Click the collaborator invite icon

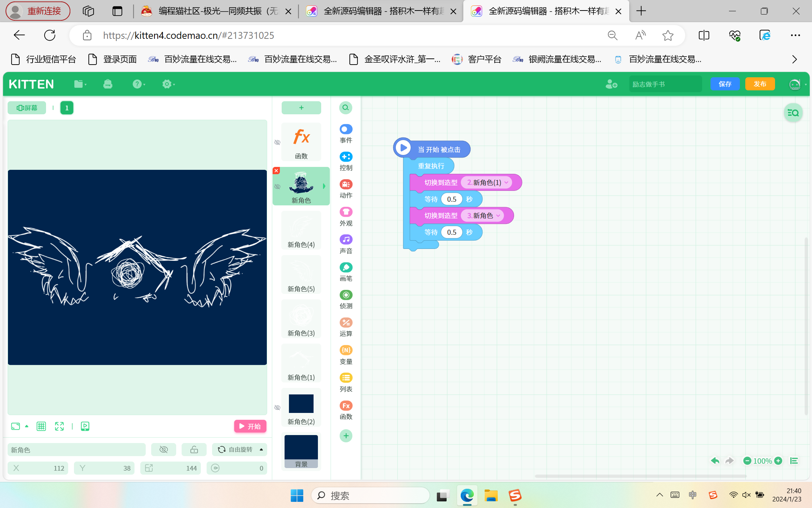[x=611, y=84]
